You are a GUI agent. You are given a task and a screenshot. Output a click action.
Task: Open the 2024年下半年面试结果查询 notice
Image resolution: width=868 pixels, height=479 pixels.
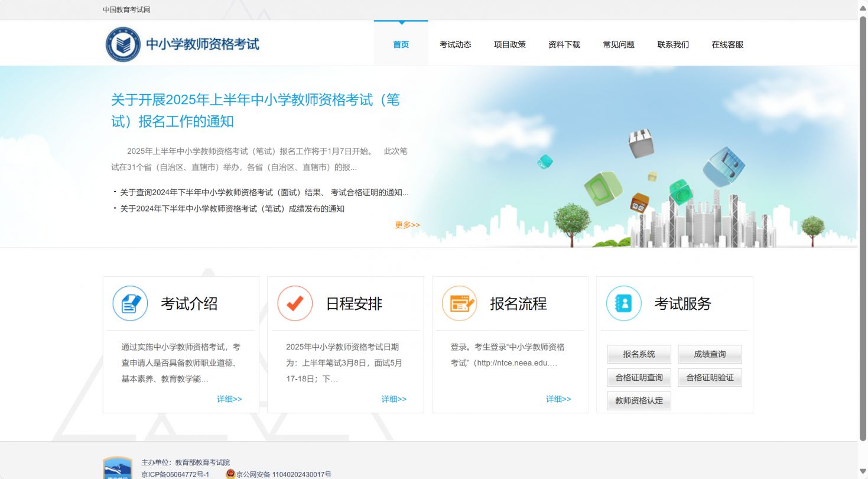(264, 192)
